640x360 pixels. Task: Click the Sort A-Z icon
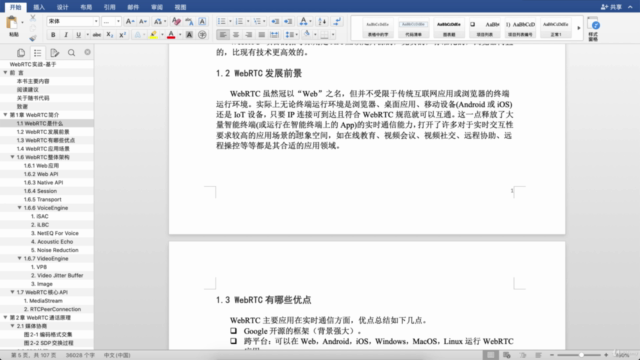(322, 21)
